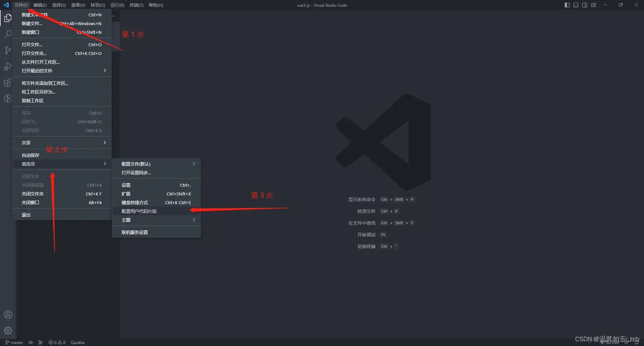Open the 终端(T) menu
The height and width of the screenshot is (346, 644).
[x=137, y=5]
